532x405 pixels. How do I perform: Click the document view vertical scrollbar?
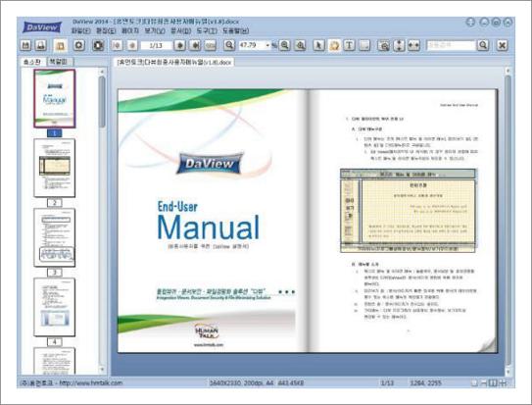pos(508,221)
